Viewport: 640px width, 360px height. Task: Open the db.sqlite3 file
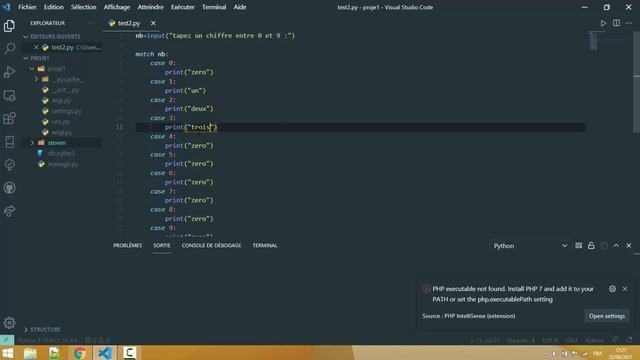(62, 153)
